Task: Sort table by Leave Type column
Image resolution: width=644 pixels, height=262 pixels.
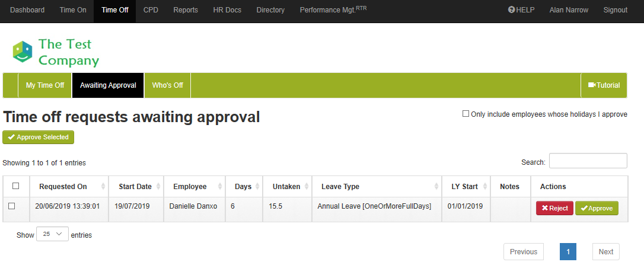Action: (340, 187)
